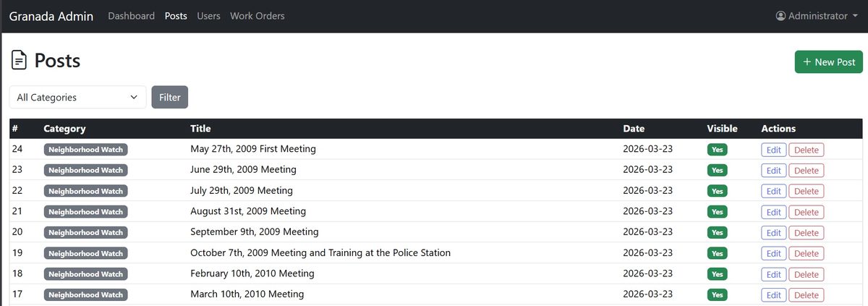Click title "May 27th, 2009 First Meeting"
868x306 pixels.
[253, 149]
